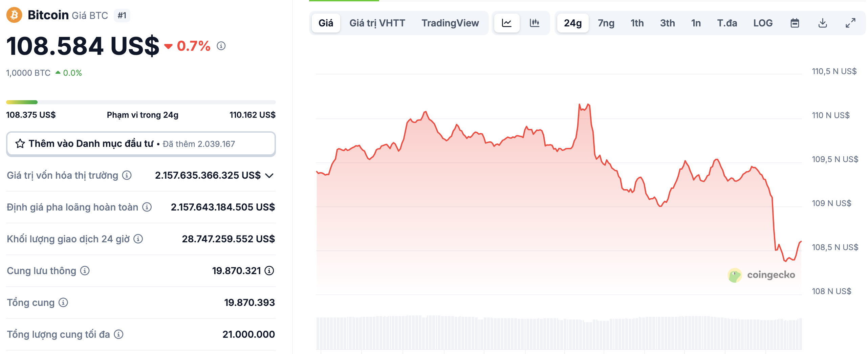868x354 pixels.
Task: Open the date range calendar picker
Action: pyautogui.click(x=796, y=23)
